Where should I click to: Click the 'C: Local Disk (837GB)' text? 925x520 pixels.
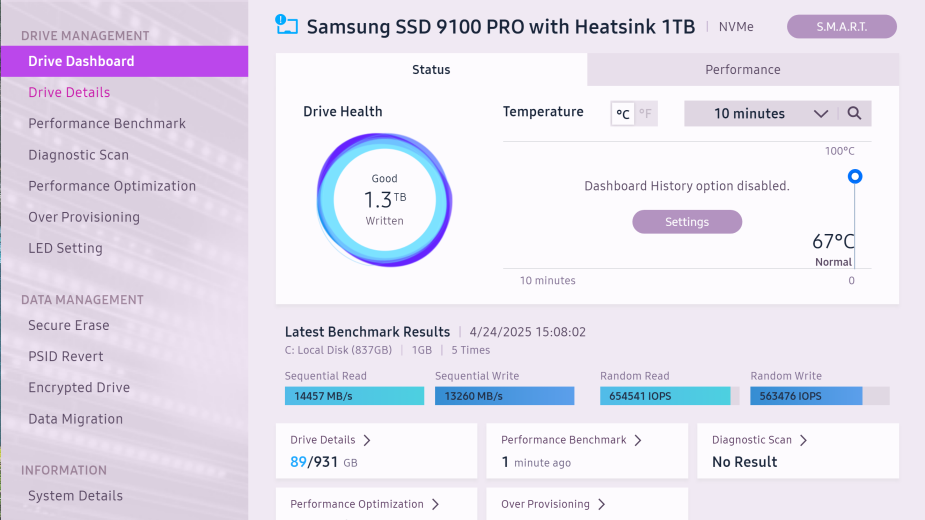(x=338, y=350)
